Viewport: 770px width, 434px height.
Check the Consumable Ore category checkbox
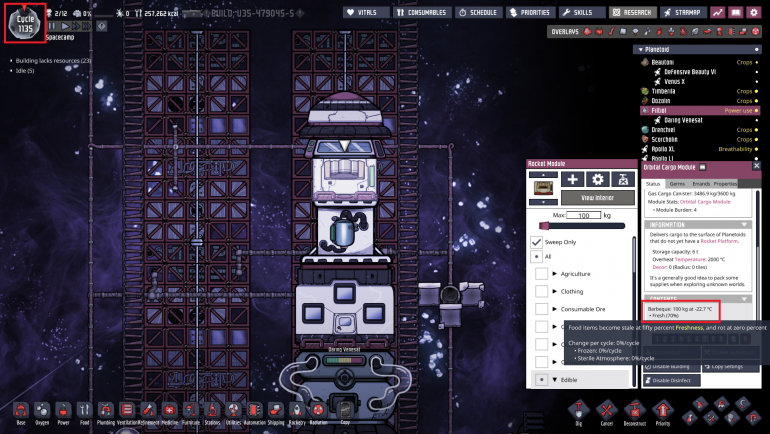point(541,309)
